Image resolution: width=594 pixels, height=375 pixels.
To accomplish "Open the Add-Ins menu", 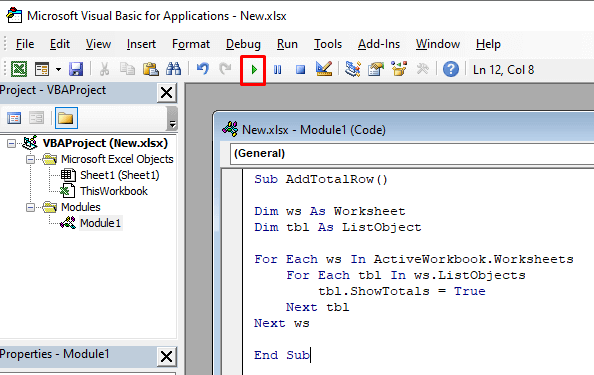I will point(379,44).
